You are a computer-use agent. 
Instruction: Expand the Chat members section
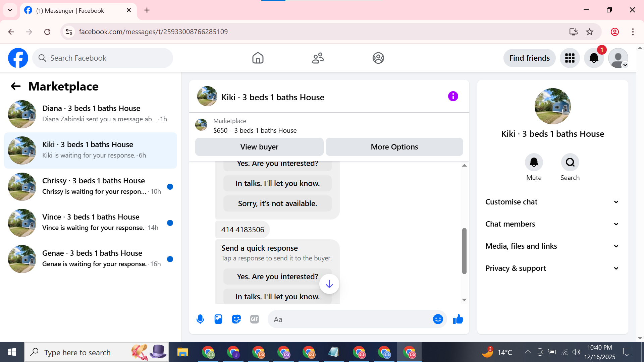tap(552, 224)
